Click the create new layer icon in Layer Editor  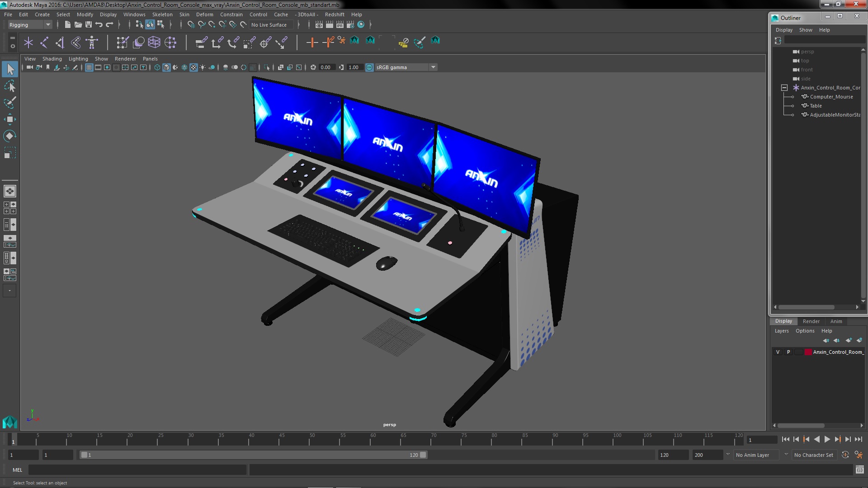tap(849, 340)
